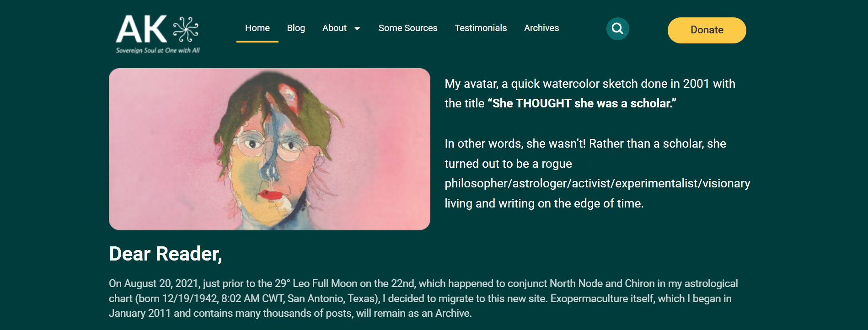Navigate to Some Sources

point(408,28)
